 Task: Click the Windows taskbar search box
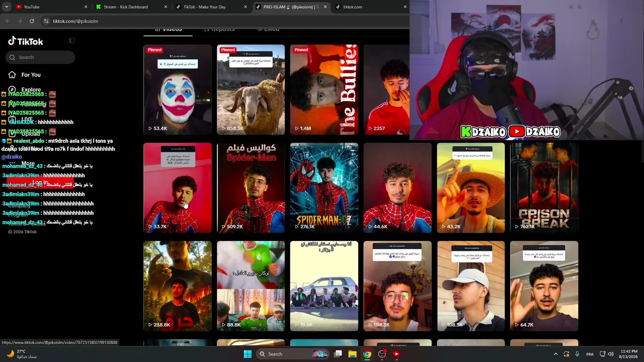[x=294, y=354]
